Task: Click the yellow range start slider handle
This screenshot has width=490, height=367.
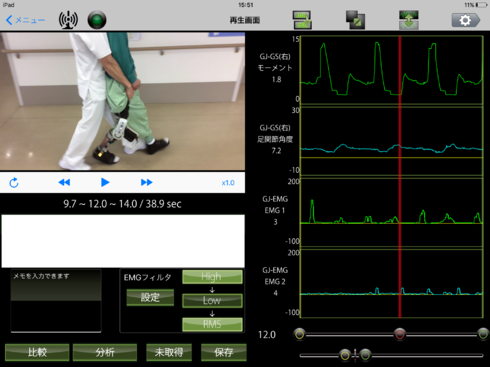Action: click(300, 334)
